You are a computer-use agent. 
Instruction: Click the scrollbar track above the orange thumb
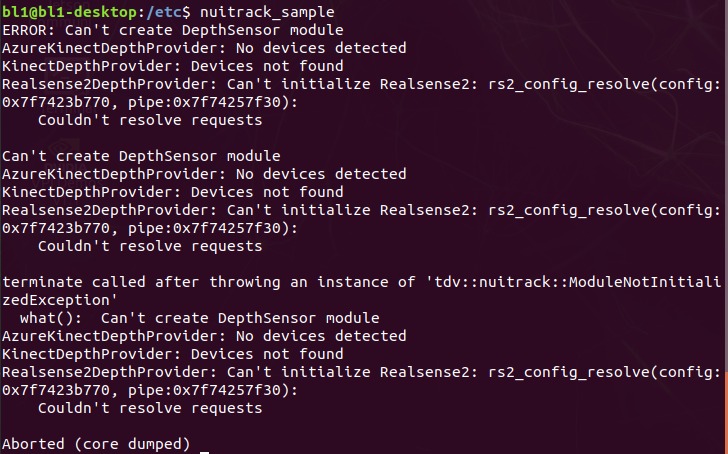point(726,186)
